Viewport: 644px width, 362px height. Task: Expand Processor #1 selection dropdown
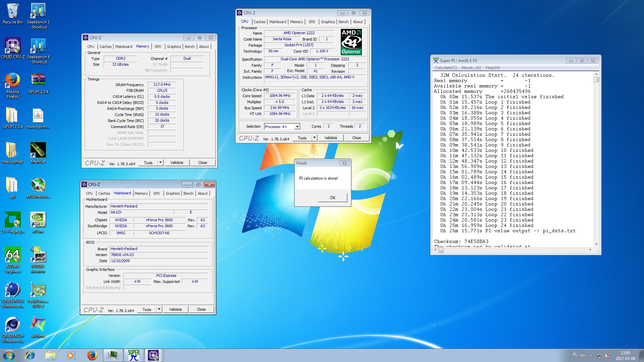tap(297, 127)
